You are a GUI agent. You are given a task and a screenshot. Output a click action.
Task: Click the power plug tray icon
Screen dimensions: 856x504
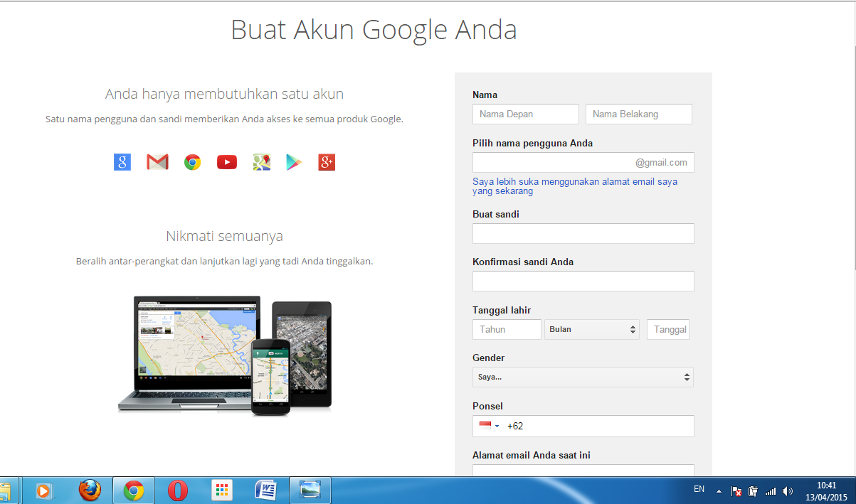coord(754,491)
